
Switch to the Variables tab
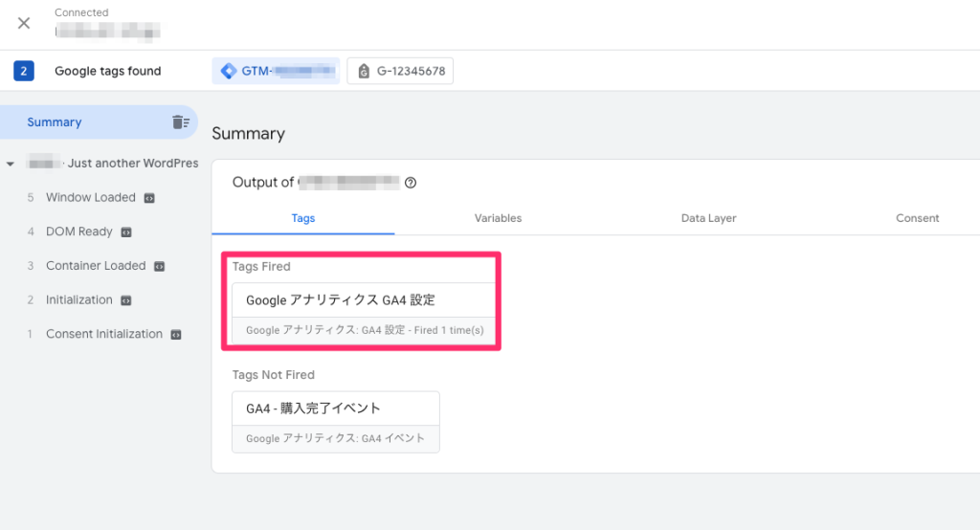coord(498,218)
